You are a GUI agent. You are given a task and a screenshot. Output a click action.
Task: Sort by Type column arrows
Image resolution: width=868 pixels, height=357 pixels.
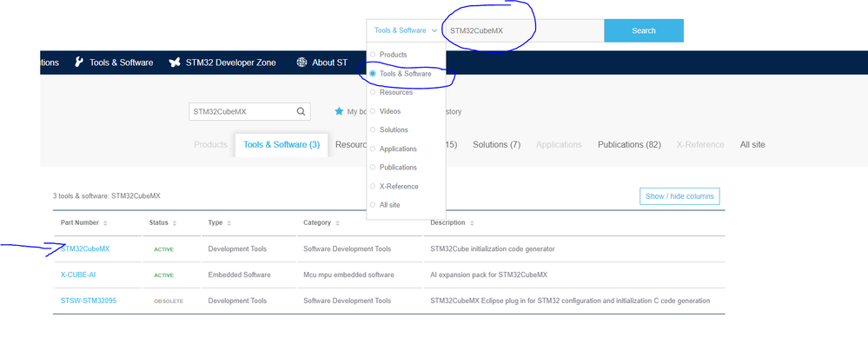(229, 223)
